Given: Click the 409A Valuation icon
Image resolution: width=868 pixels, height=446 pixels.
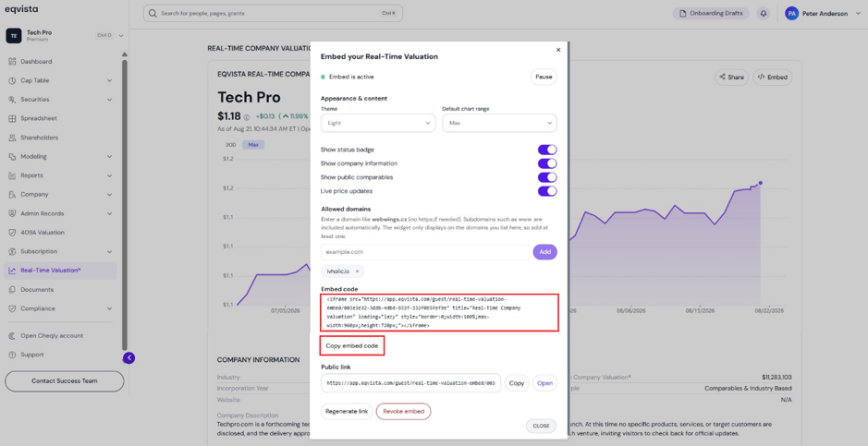Looking at the screenshot, I should tap(12, 233).
